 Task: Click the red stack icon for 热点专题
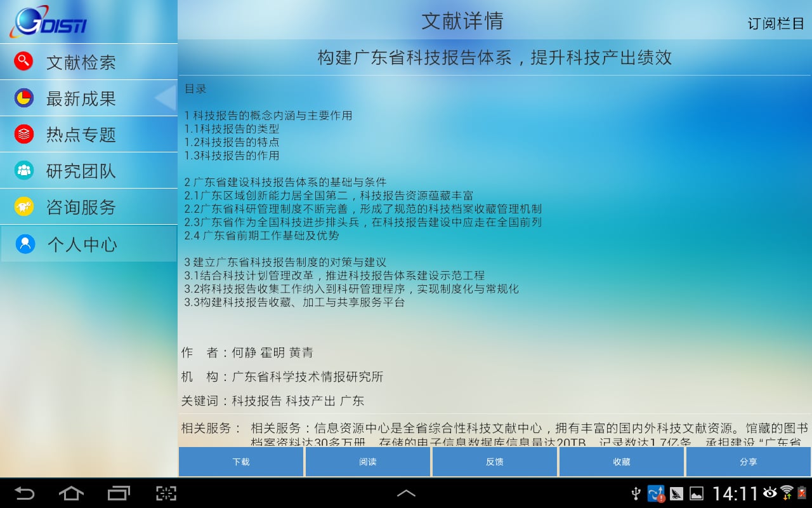coord(23,134)
